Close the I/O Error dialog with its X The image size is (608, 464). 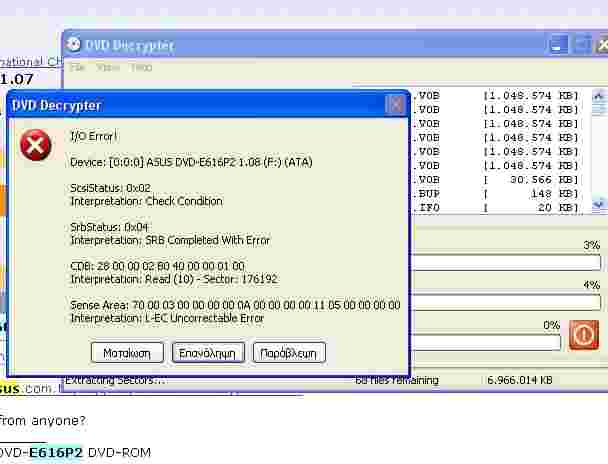point(395,105)
